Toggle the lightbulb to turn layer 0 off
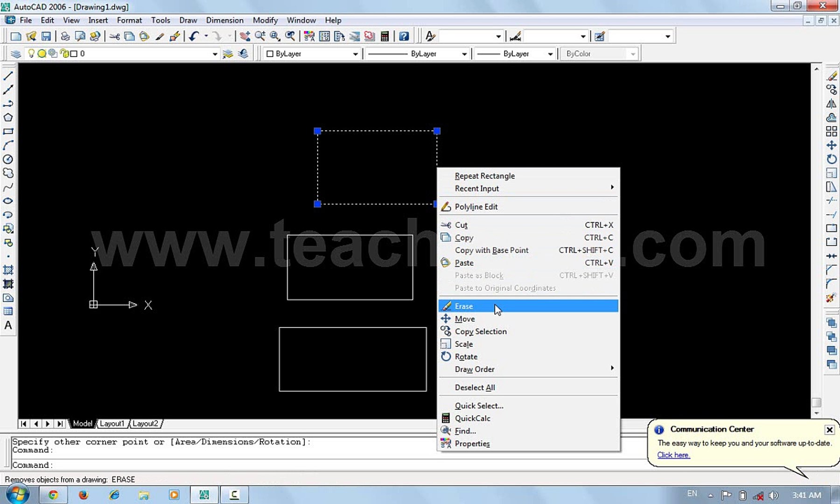Viewport: 840px width, 504px height. [x=31, y=53]
